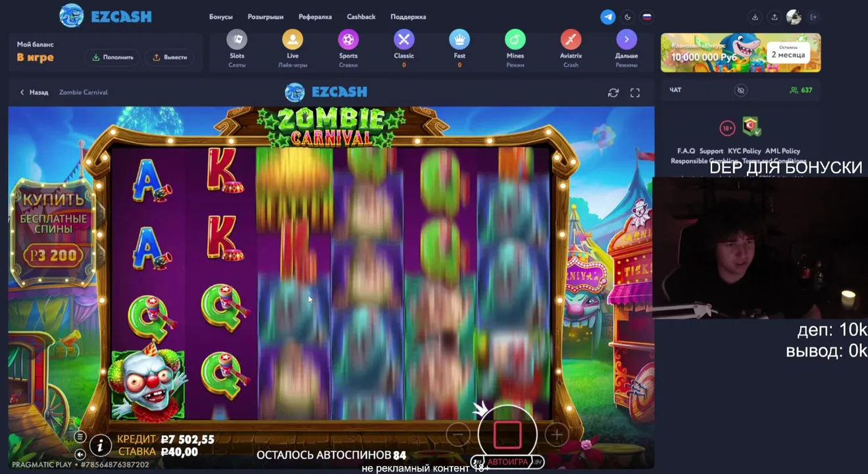Open the Live games category
This screenshot has width=868, height=474.
click(x=292, y=39)
